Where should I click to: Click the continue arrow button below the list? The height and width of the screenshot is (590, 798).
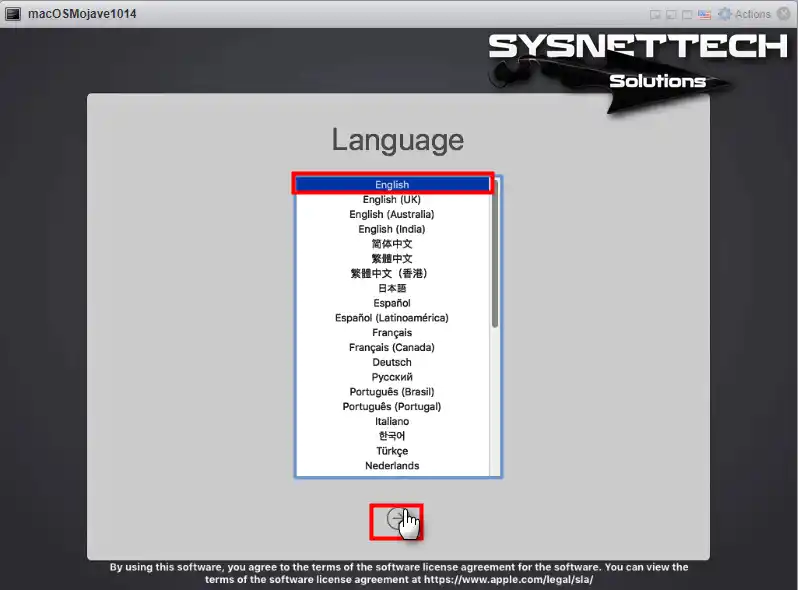(396, 518)
